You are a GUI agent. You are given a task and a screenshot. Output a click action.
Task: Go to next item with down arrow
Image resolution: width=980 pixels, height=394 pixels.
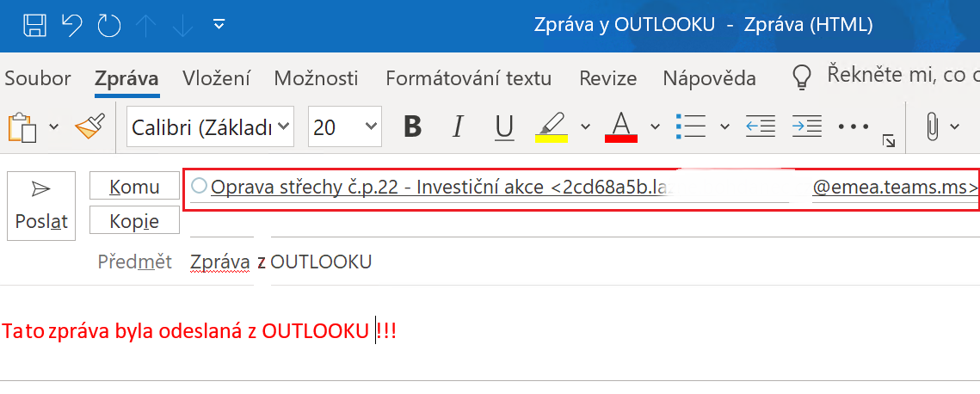[x=182, y=26]
